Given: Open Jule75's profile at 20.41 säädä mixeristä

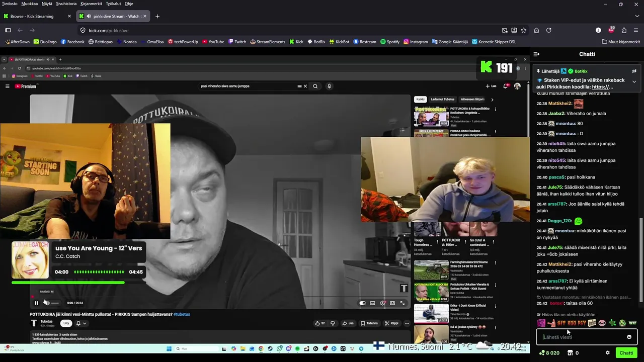Looking at the screenshot, I should [x=555, y=247].
